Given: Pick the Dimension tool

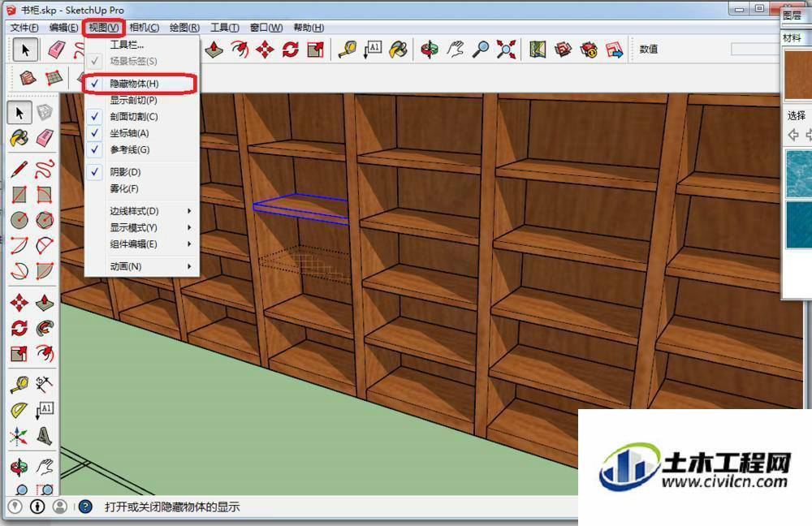Looking at the screenshot, I should (x=45, y=384).
